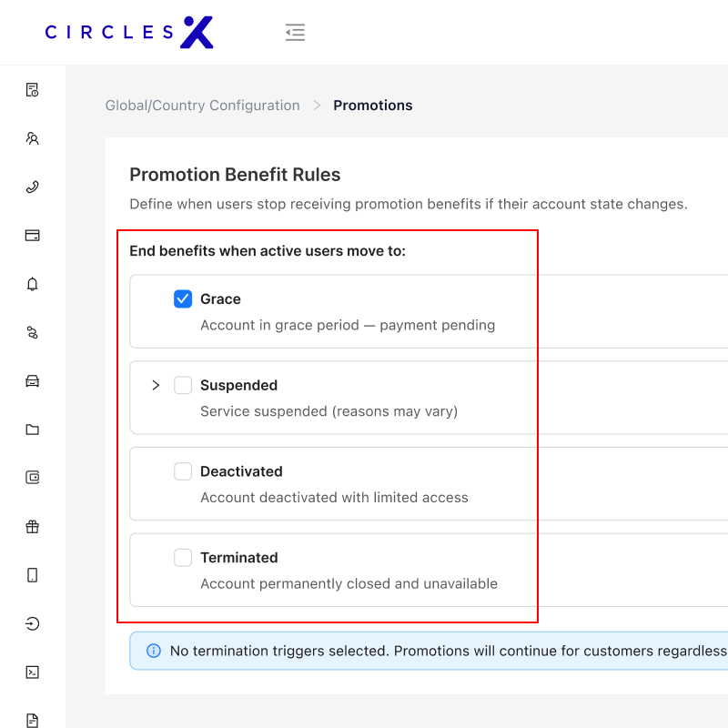Open the login arrow sidebar icon
The width and height of the screenshot is (728, 728).
pyautogui.click(x=32, y=623)
